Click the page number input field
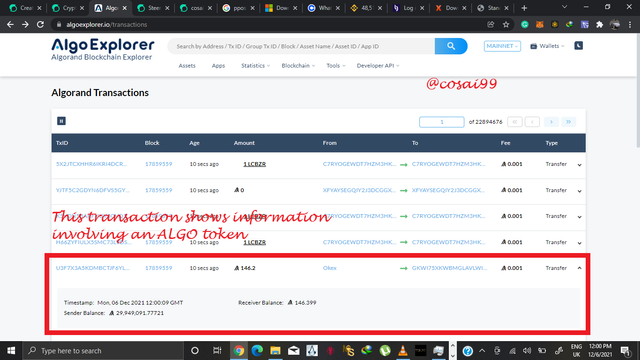 (442, 122)
